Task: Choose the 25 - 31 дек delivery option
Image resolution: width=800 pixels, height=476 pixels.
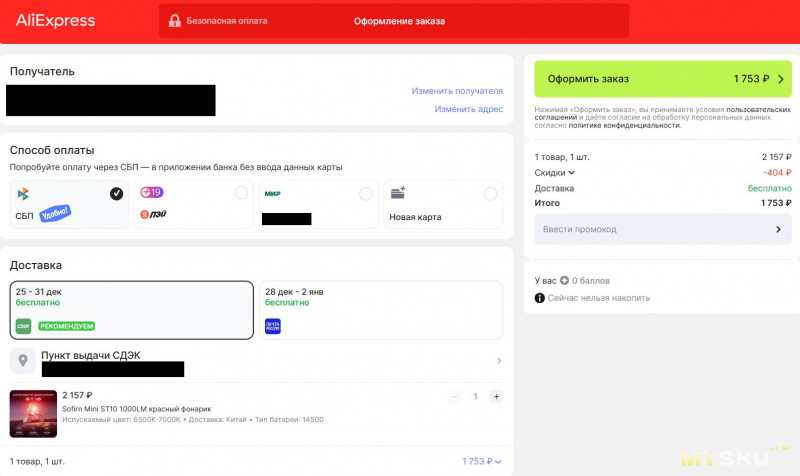Action: tap(131, 310)
